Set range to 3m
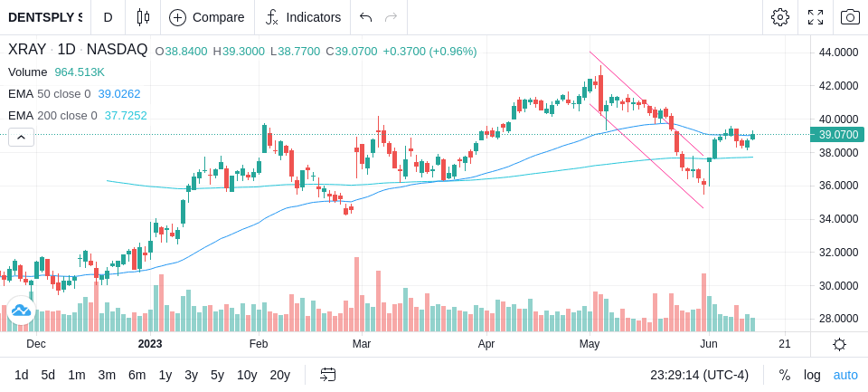 (x=107, y=376)
